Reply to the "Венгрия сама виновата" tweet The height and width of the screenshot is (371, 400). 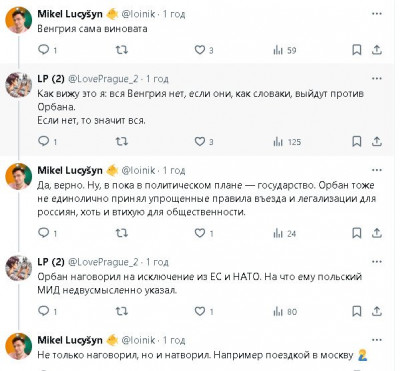(x=44, y=50)
